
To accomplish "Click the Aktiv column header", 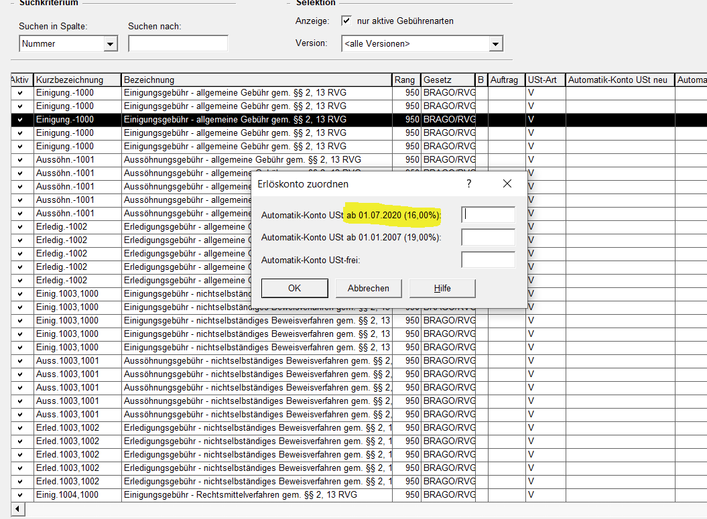I will pyautogui.click(x=22, y=80).
